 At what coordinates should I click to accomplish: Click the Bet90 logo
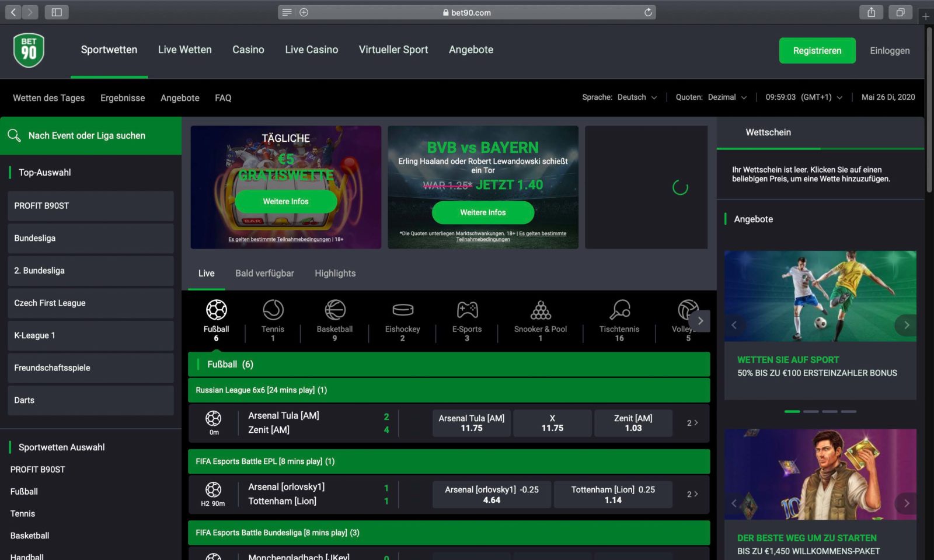coord(29,50)
